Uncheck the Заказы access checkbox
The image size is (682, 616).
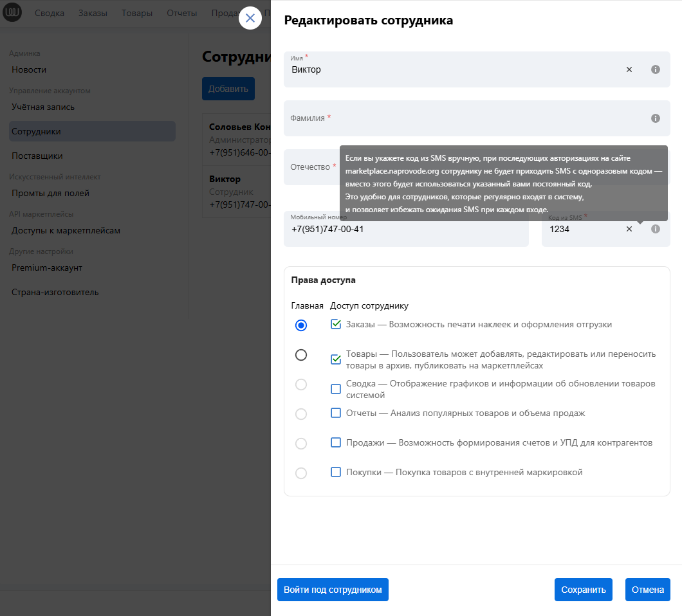[x=336, y=325]
